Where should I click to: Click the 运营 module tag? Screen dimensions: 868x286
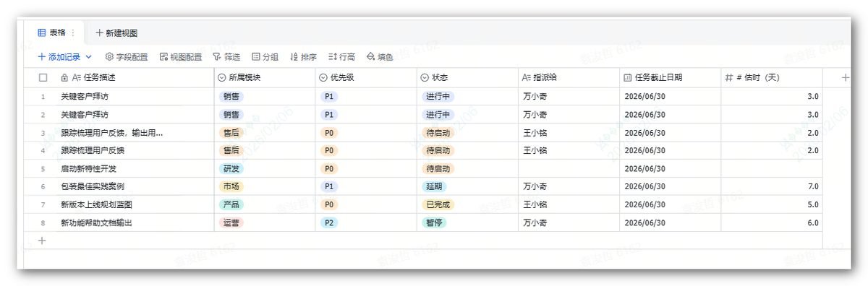tap(231, 222)
